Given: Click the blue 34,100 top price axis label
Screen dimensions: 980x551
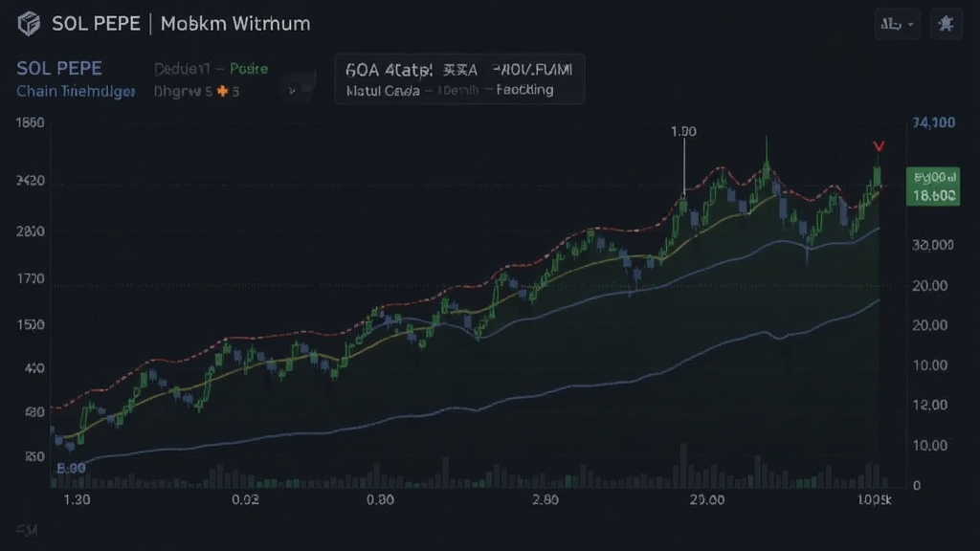Looking at the screenshot, I should pos(934,122).
